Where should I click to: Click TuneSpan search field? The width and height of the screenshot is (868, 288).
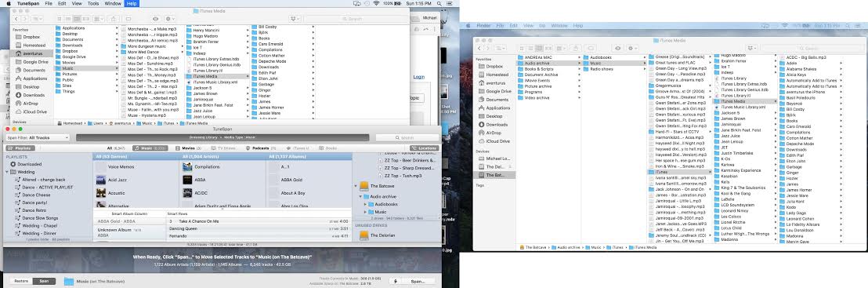coord(407,137)
